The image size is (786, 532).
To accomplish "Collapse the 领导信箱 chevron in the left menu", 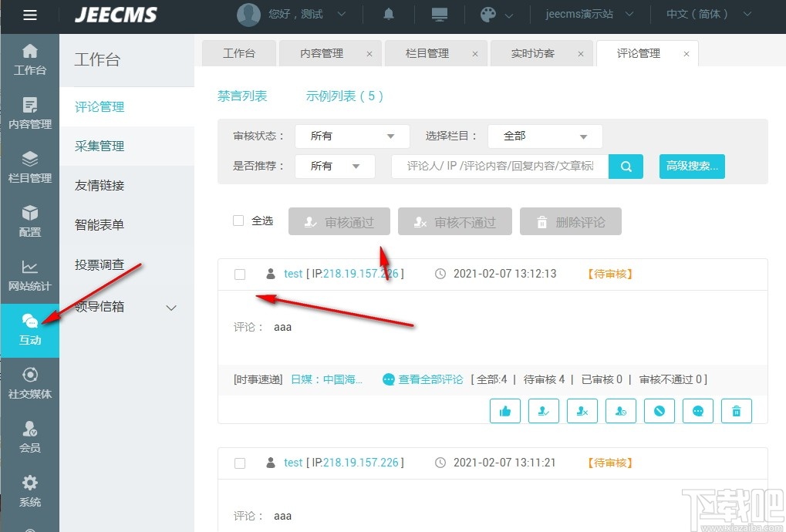I will pos(170,307).
